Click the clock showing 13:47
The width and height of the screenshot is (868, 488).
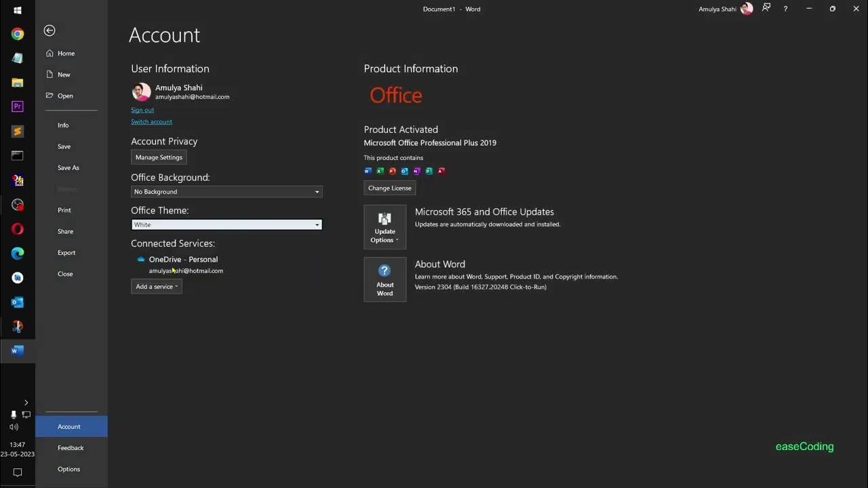18,445
